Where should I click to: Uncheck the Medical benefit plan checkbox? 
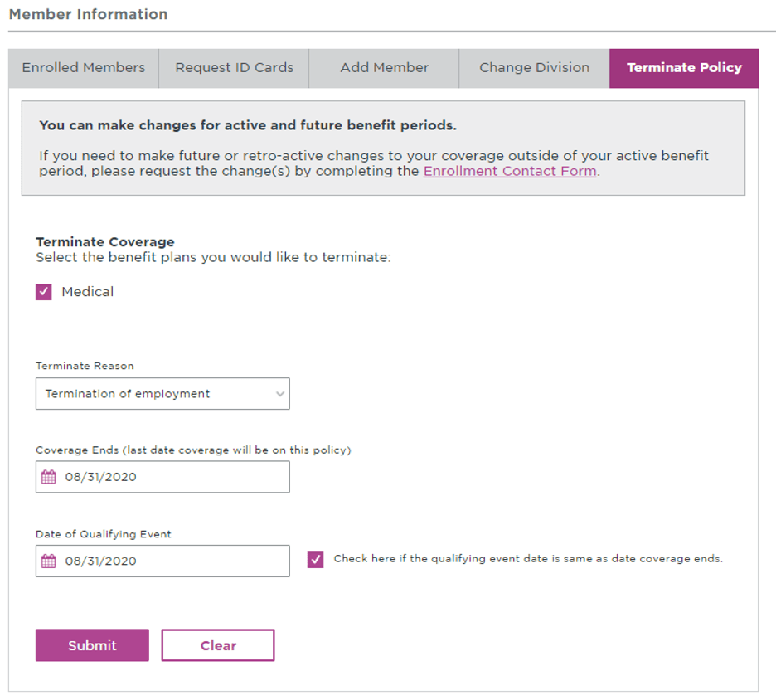point(44,292)
